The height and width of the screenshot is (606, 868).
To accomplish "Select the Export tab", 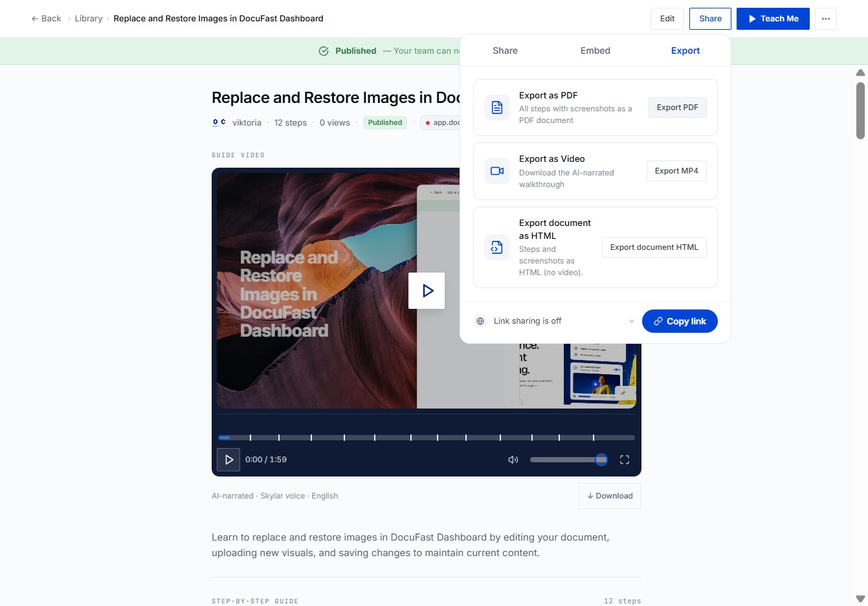I will 685,50.
